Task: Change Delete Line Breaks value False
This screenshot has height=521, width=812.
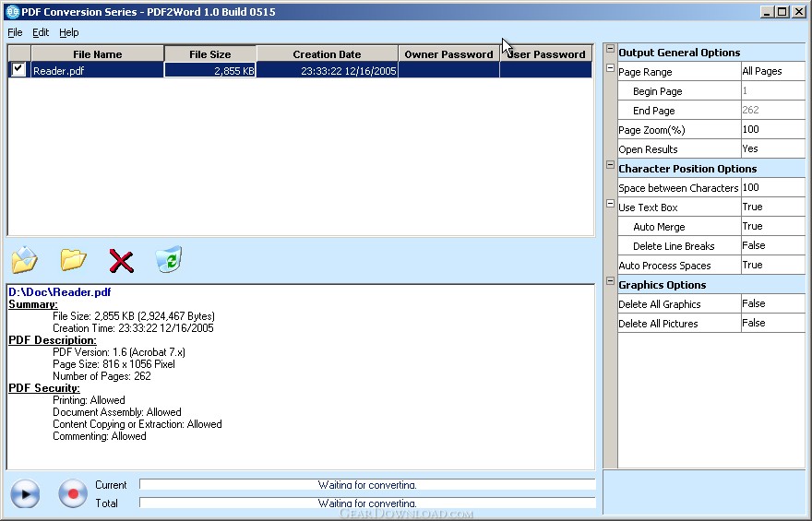Action: click(772, 246)
